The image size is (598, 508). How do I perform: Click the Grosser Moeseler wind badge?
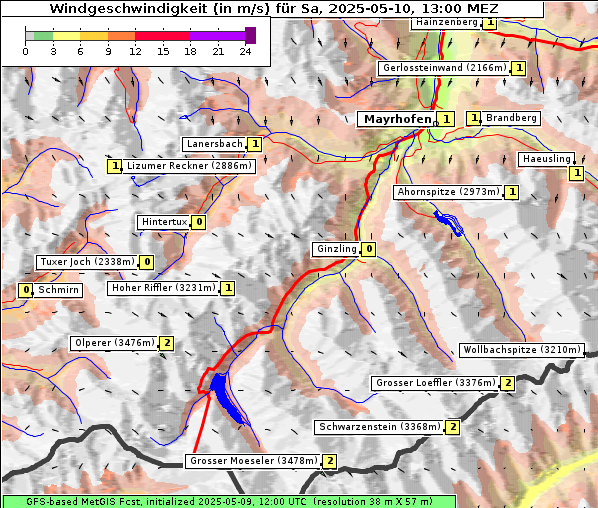330,461
